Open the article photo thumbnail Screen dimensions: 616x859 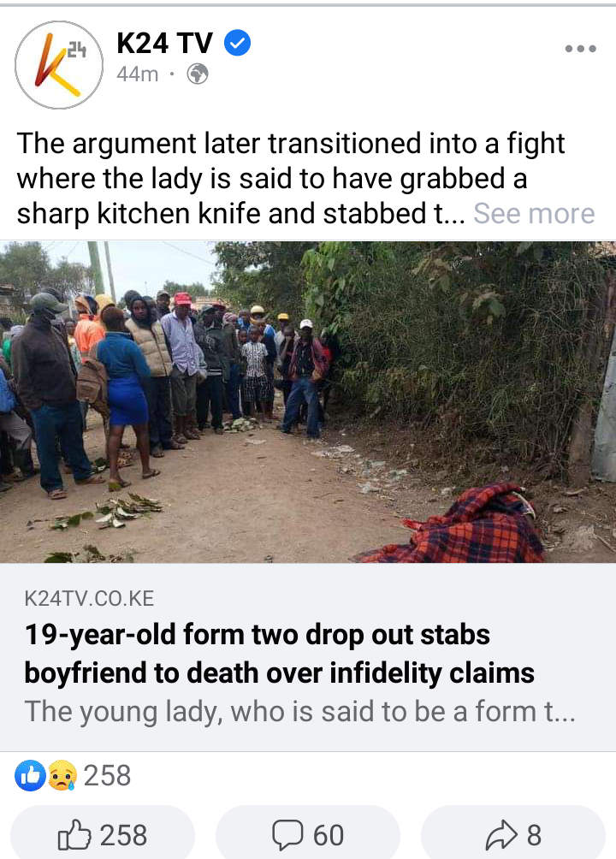tap(308, 402)
